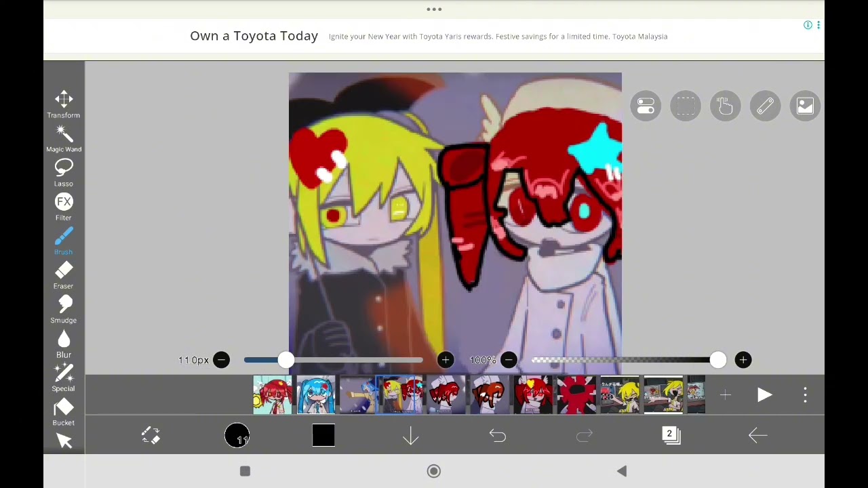868x488 pixels.
Task: Select the Brush tool
Action: point(64,241)
